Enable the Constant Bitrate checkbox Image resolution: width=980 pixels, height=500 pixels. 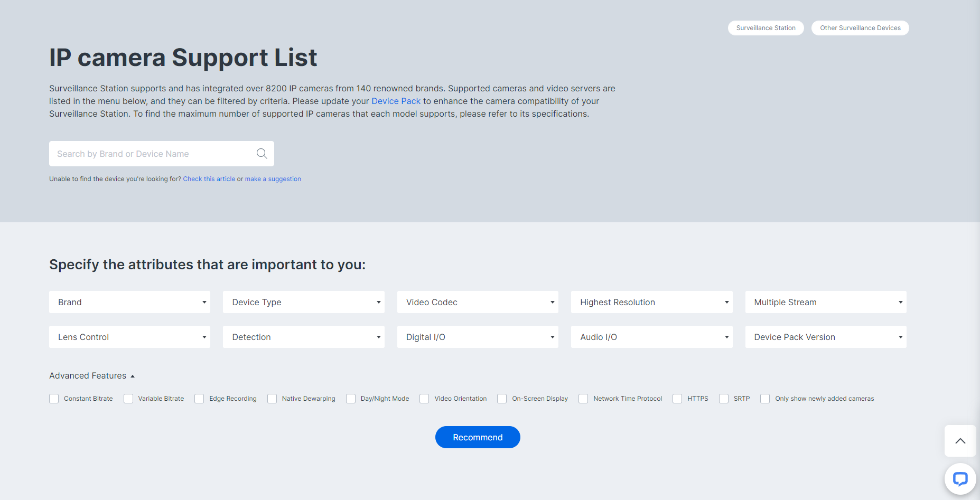pos(54,399)
